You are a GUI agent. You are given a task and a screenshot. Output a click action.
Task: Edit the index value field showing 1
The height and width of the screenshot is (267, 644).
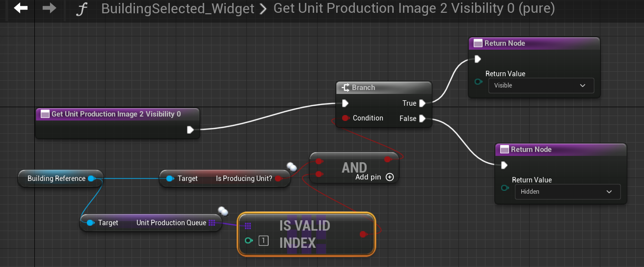click(264, 240)
